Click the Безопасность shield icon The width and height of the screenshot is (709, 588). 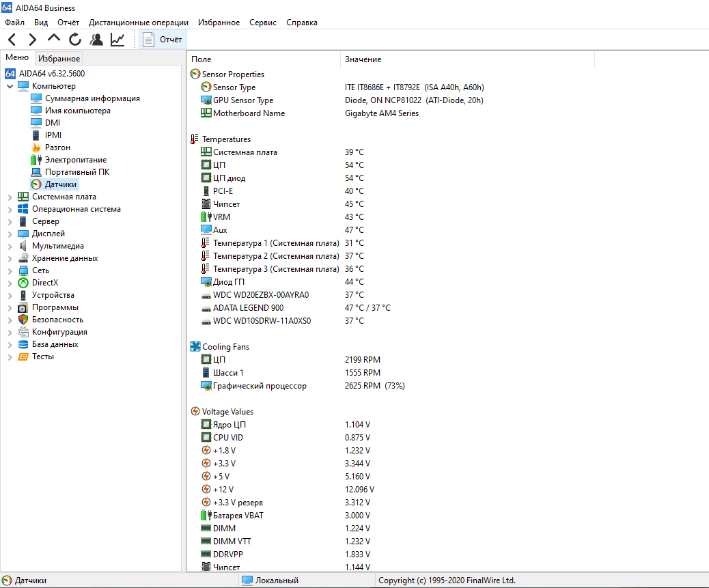tap(23, 320)
